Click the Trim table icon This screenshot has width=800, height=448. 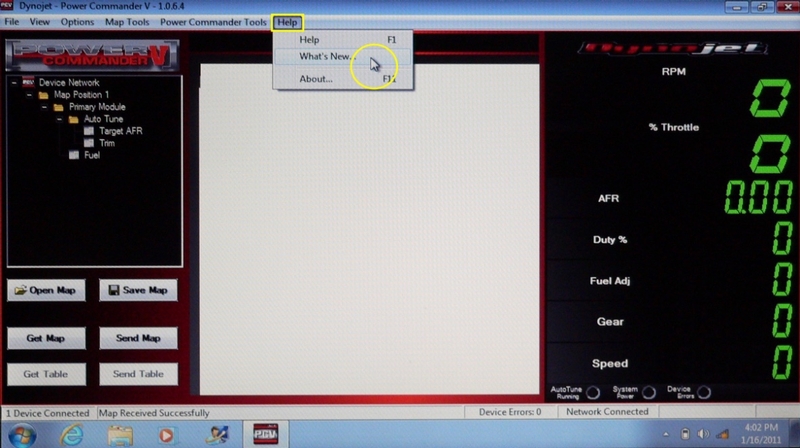89,143
